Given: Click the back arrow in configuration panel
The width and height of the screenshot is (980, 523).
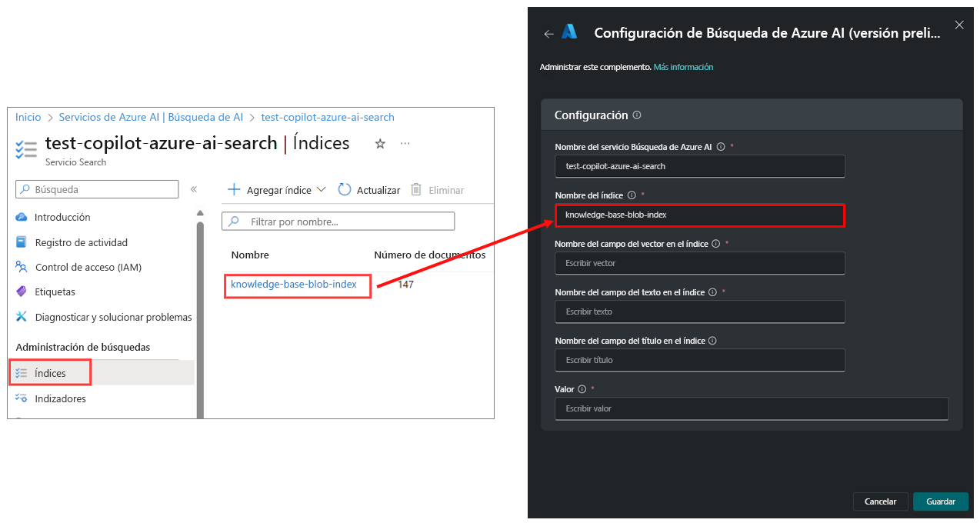Looking at the screenshot, I should (x=548, y=34).
